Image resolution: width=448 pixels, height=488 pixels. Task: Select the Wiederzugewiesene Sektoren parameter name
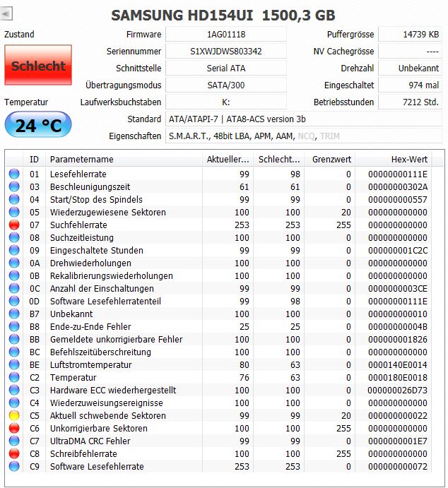coord(107,213)
